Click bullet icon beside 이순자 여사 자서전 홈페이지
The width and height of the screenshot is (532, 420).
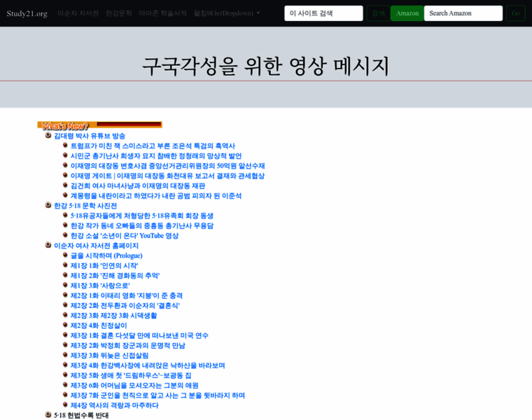tap(48, 245)
